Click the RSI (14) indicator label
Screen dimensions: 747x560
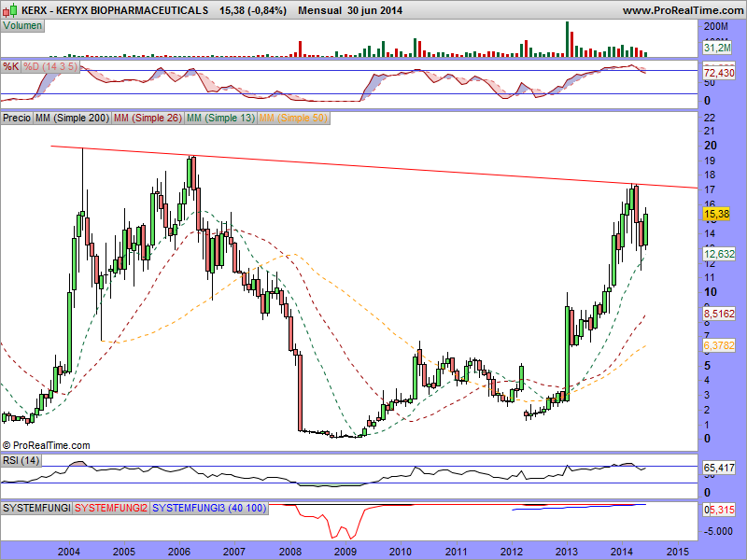click(21, 460)
